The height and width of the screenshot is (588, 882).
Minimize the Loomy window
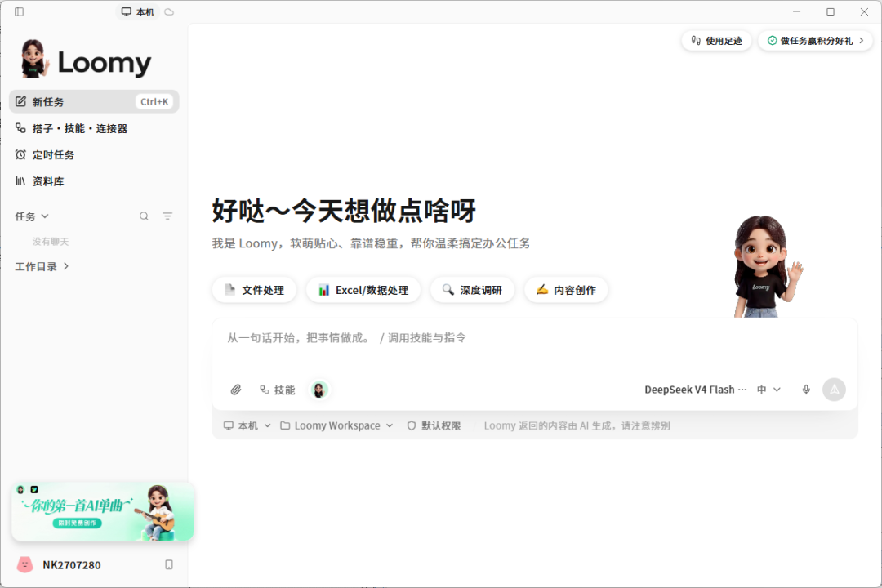point(796,11)
